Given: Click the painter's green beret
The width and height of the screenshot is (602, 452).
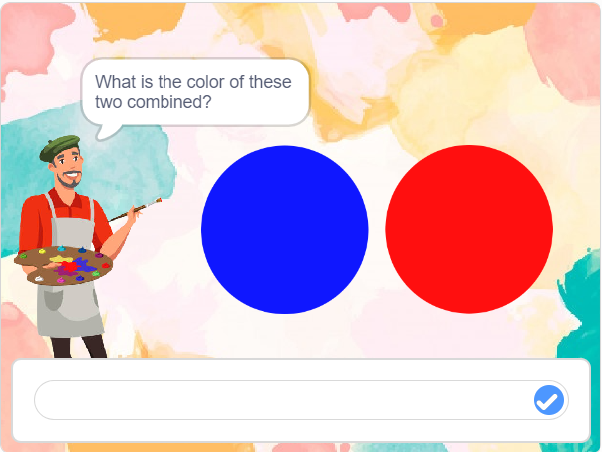Looking at the screenshot, I should [60, 147].
